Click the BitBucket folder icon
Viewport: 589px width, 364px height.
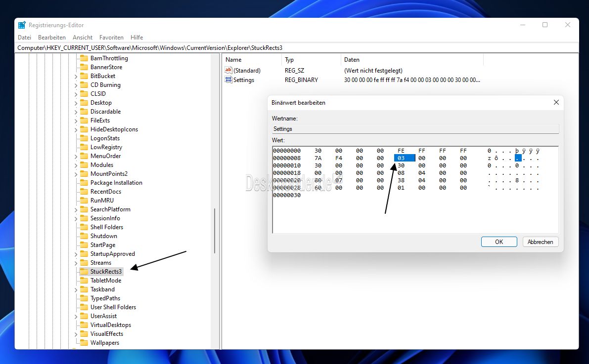pos(84,76)
